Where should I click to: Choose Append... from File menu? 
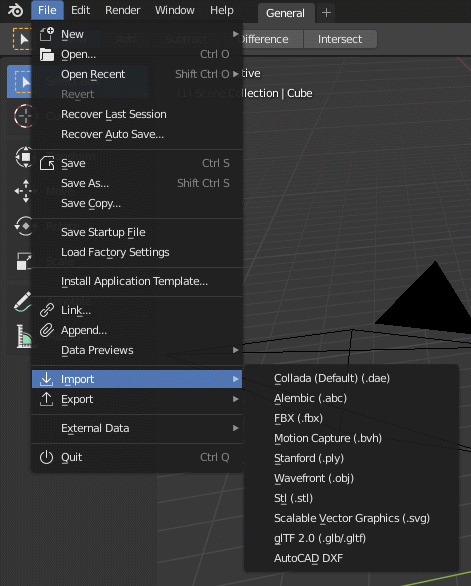137,330
